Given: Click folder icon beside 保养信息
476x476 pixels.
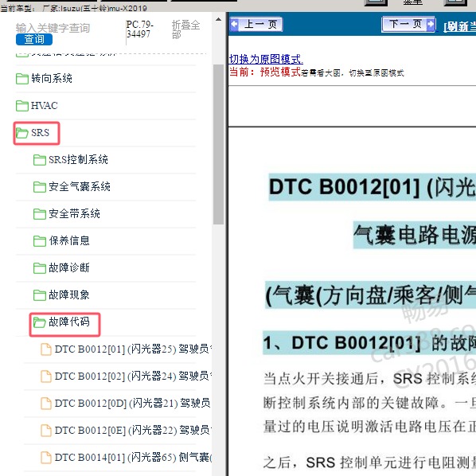Looking at the screenshot, I should tap(40, 241).
